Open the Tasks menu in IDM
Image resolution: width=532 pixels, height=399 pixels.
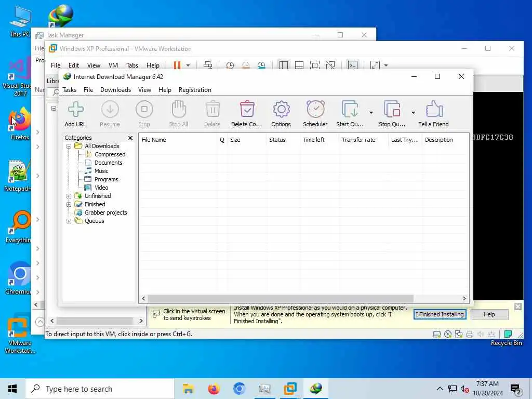pyautogui.click(x=69, y=90)
